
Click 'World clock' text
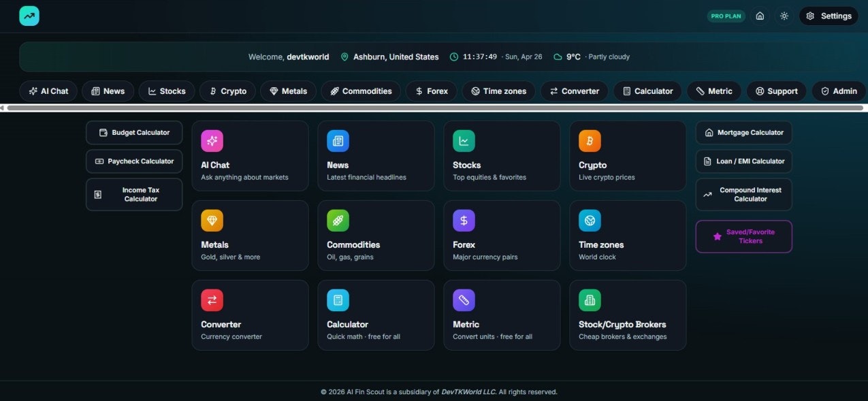[x=597, y=257]
